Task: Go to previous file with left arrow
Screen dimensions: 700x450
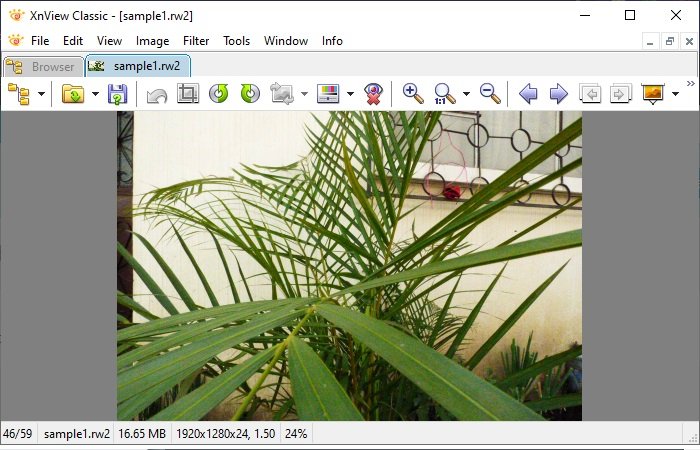Action: coord(528,94)
